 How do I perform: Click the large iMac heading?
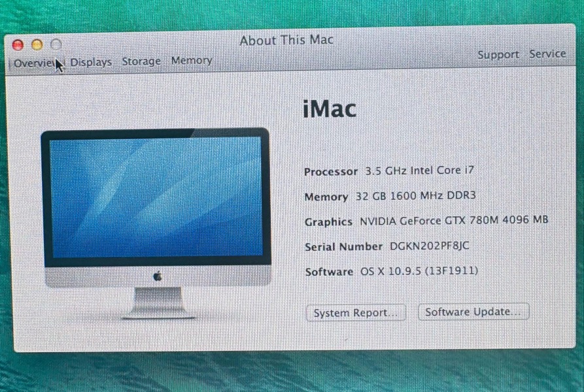pos(330,109)
